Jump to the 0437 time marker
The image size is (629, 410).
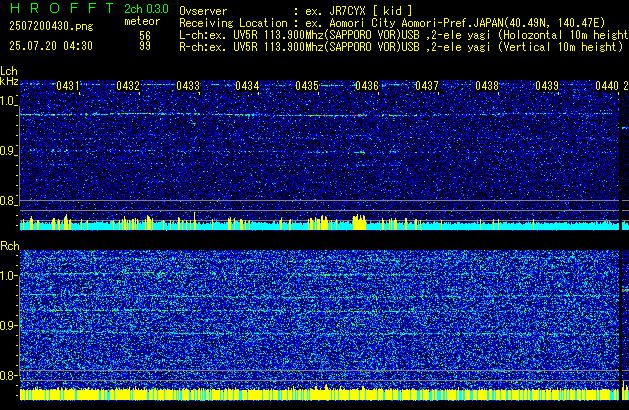(x=427, y=86)
